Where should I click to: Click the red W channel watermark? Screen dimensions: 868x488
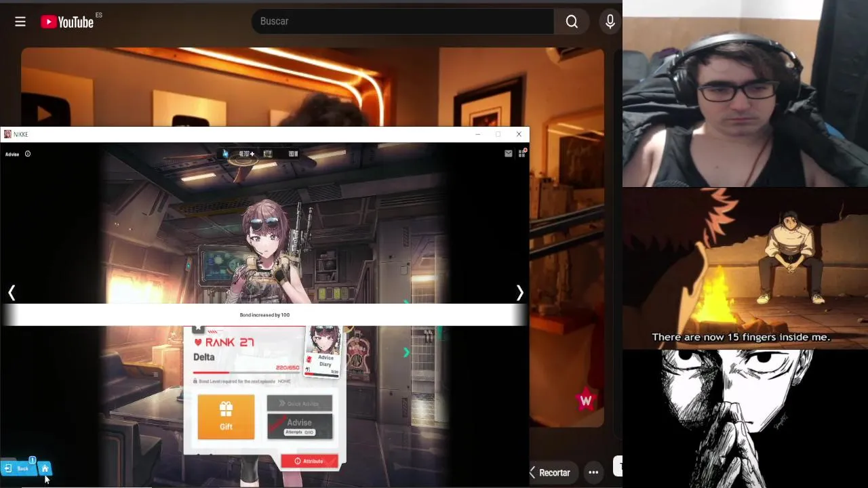(x=586, y=400)
